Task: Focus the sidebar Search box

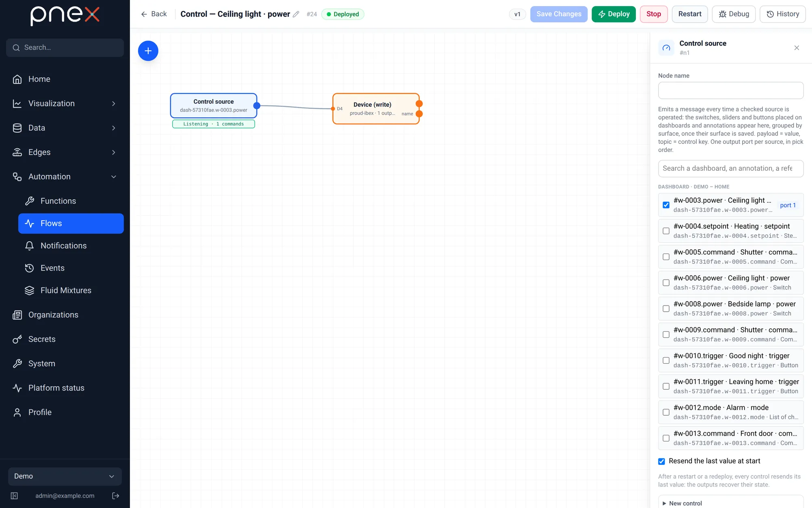Action: click(65, 48)
